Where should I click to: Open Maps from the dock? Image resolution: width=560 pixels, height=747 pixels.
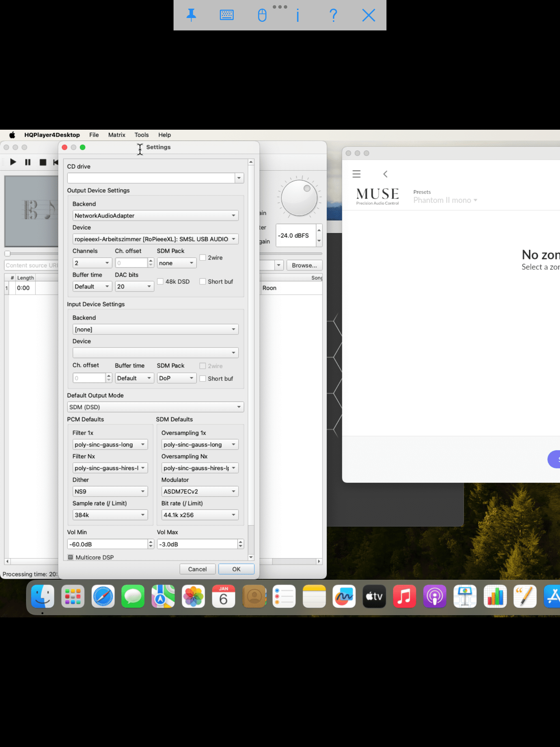click(x=163, y=596)
